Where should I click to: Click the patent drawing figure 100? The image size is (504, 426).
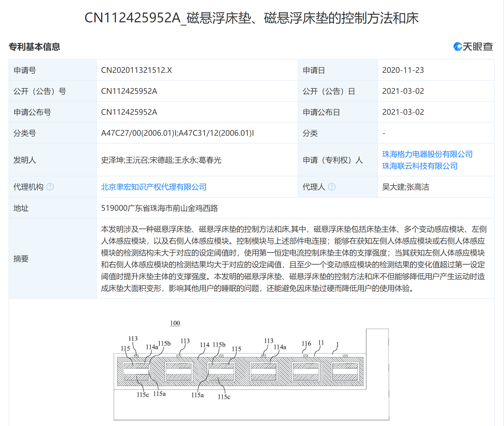coord(251,370)
